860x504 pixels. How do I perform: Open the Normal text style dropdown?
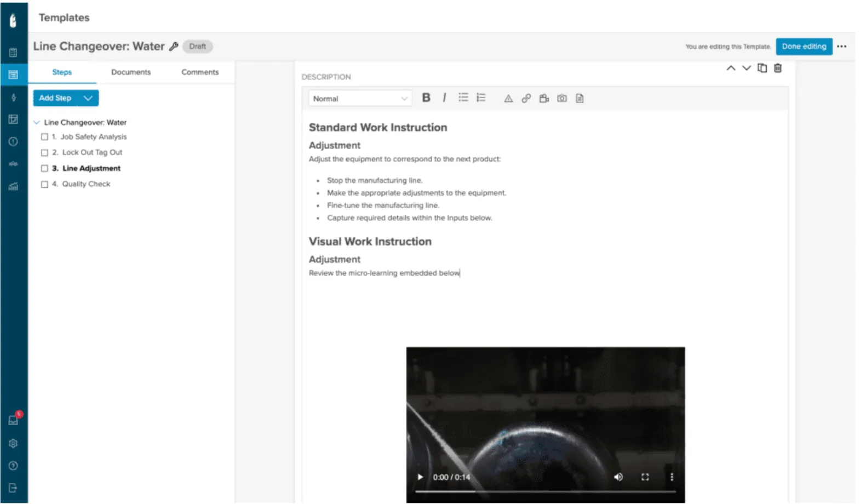click(x=360, y=99)
